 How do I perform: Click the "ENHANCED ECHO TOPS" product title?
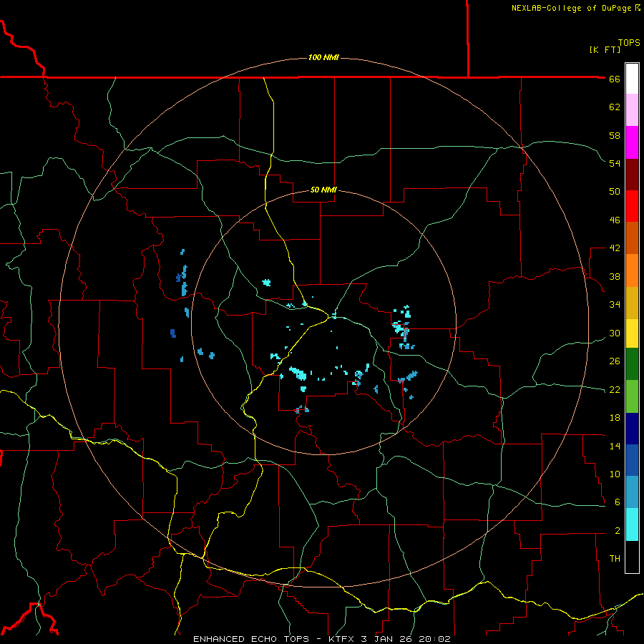click(251, 639)
